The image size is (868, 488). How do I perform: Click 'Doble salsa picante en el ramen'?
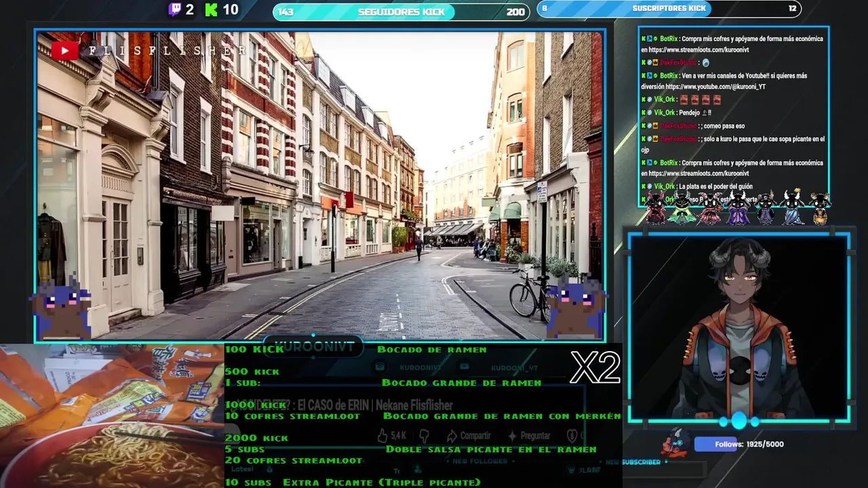491,449
